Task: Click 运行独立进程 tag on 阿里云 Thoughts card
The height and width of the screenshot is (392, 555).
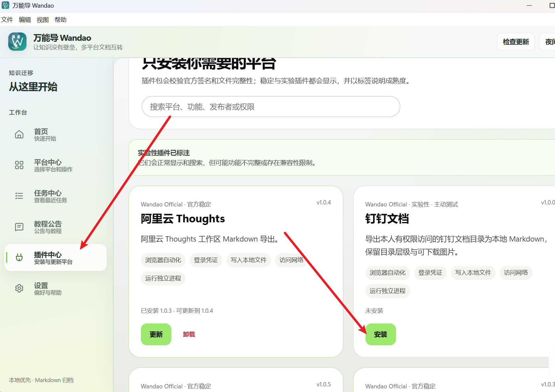Action: coord(163,278)
